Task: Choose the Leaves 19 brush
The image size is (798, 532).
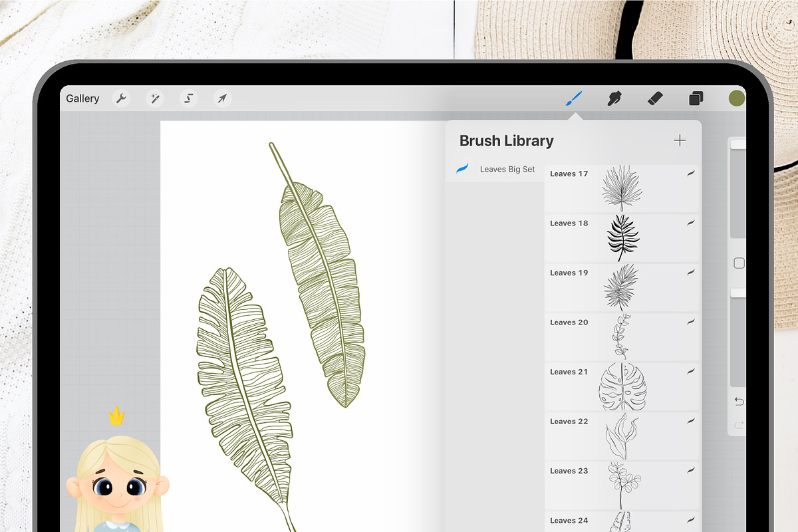Action: tap(622, 287)
